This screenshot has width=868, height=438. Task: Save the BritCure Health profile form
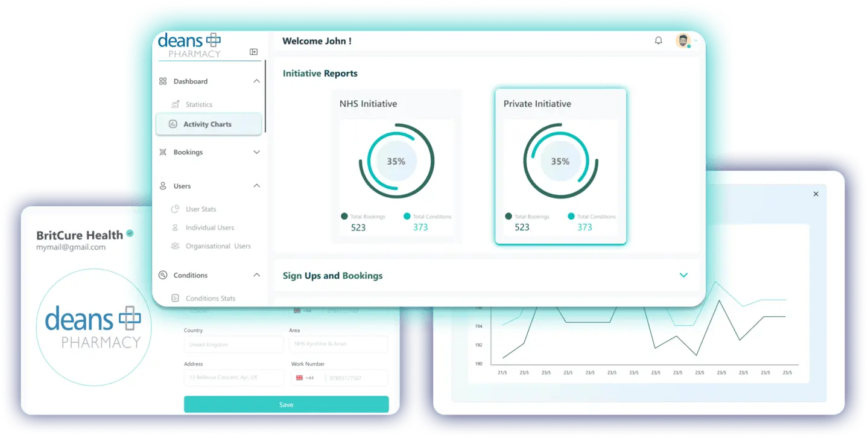click(287, 404)
